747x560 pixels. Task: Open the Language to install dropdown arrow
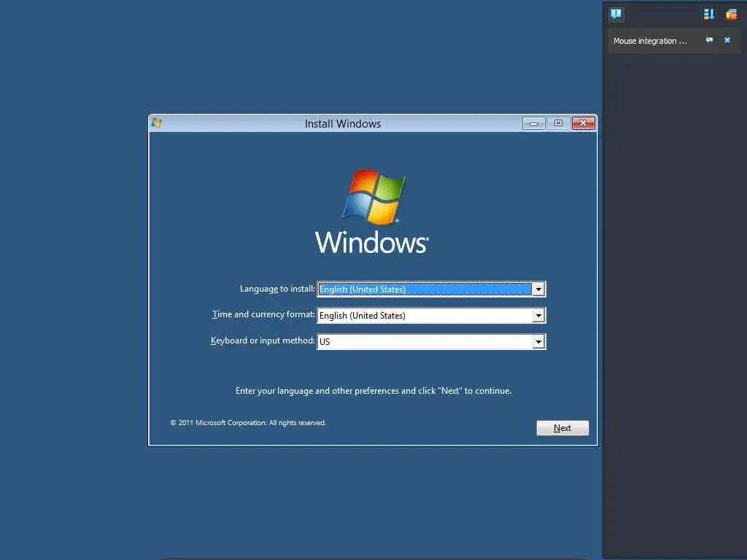[x=538, y=289]
